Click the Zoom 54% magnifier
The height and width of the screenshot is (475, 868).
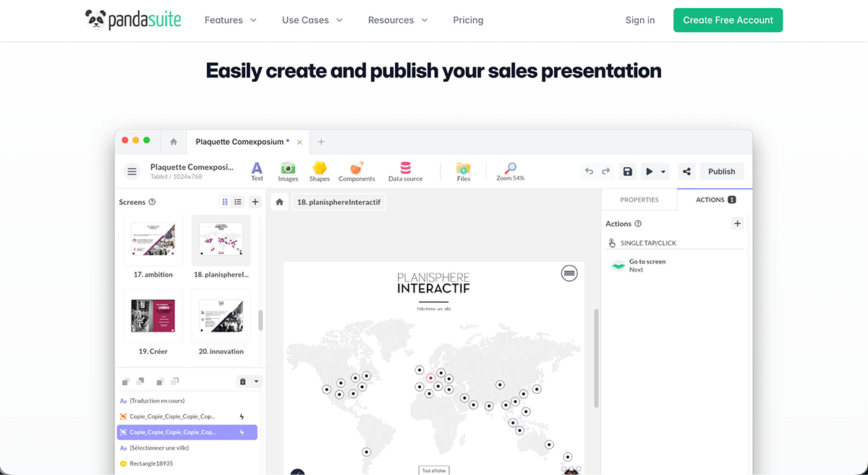pyautogui.click(x=511, y=172)
